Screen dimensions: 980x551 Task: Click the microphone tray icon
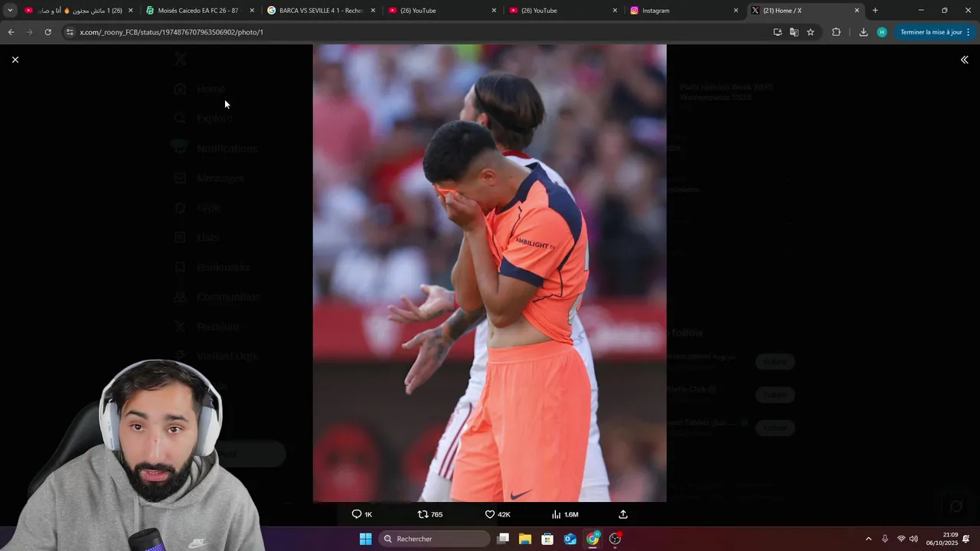tap(885, 539)
